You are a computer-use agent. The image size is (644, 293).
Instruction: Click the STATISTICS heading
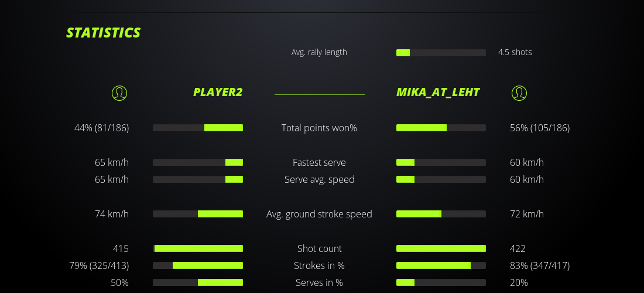pos(104,33)
